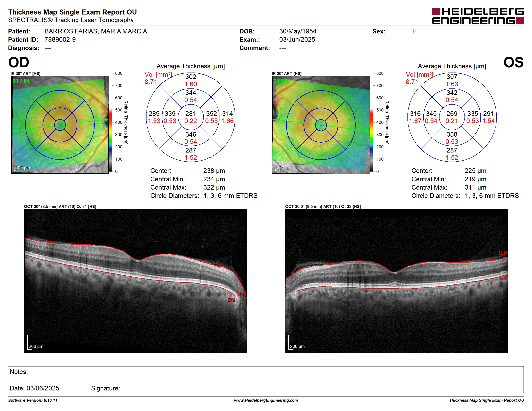Select OD sector volume 1.66

click(227, 121)
